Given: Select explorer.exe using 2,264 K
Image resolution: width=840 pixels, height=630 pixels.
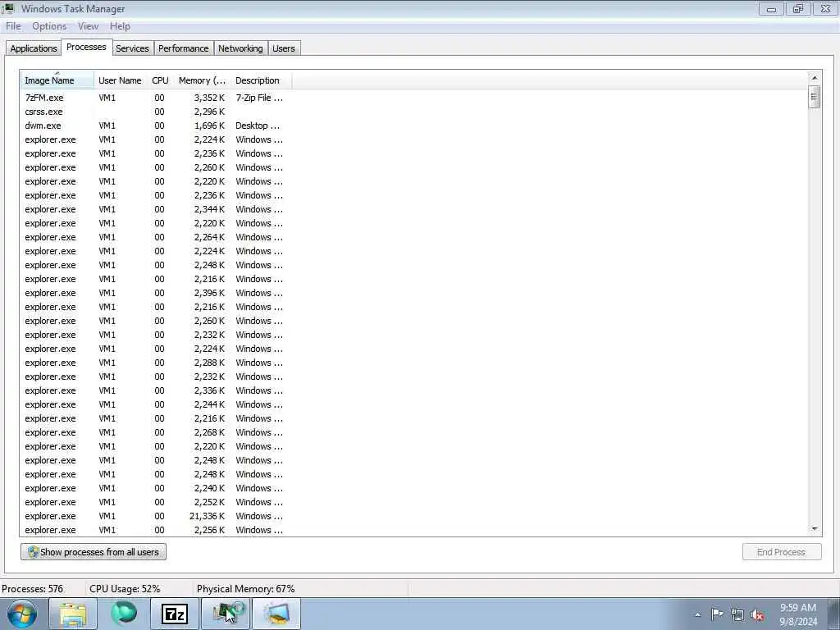Looking at the screenshot, I should tap(154, 237).
